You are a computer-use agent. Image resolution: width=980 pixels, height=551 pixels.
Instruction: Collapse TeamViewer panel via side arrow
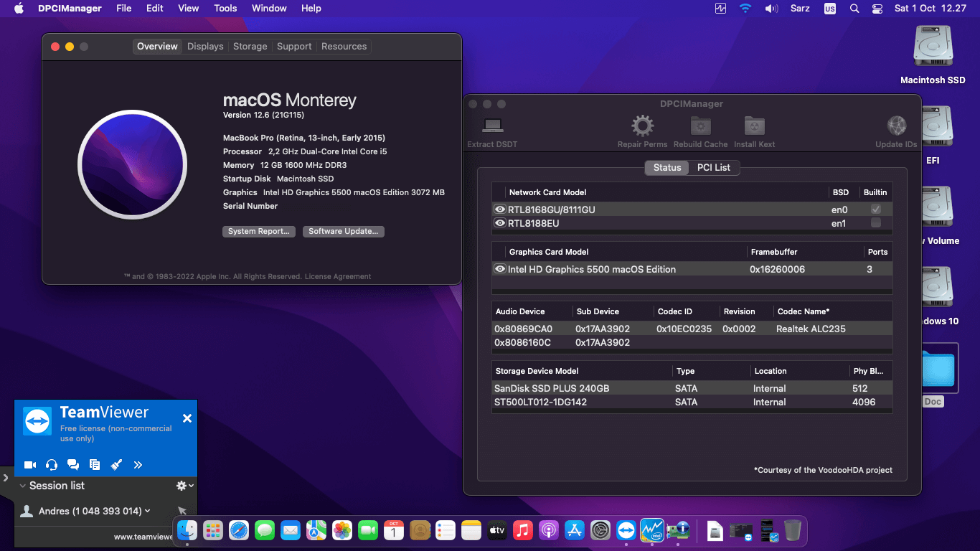(6, 477)
